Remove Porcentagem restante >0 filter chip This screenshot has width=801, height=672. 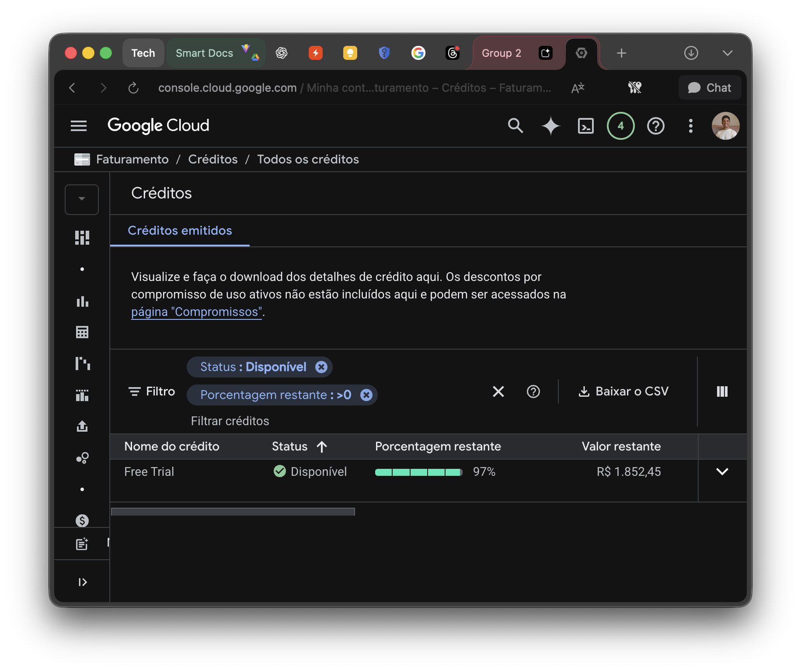(x=366, y=395)
